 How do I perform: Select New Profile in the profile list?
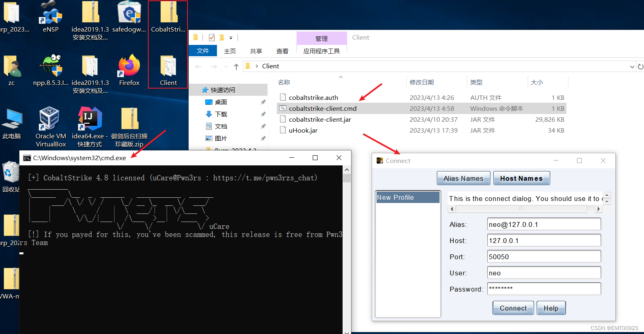point(408,197)
